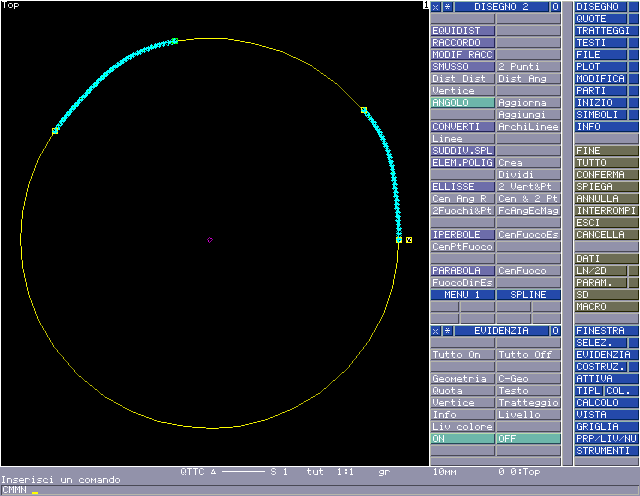Click the TIPL line type button
Image resolution: width=640 pixels, height=496 pixels.
click(589, 391)
